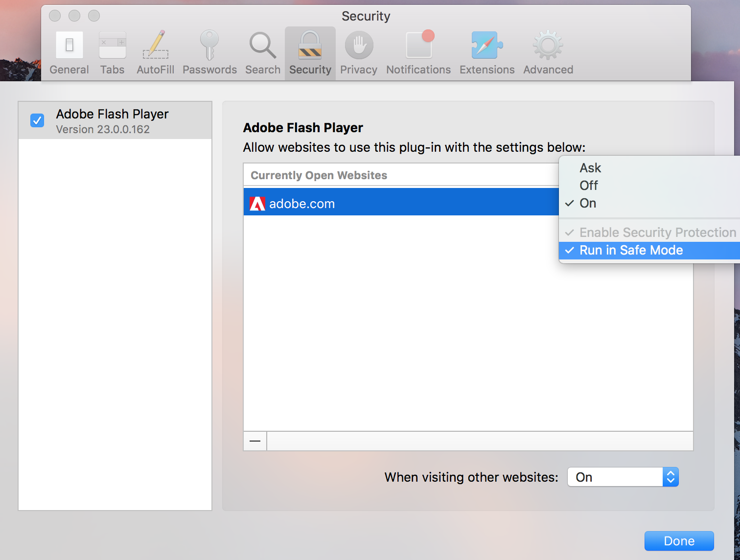
Task: Click the Currently Open Websites header
Action: pos(319,175)
